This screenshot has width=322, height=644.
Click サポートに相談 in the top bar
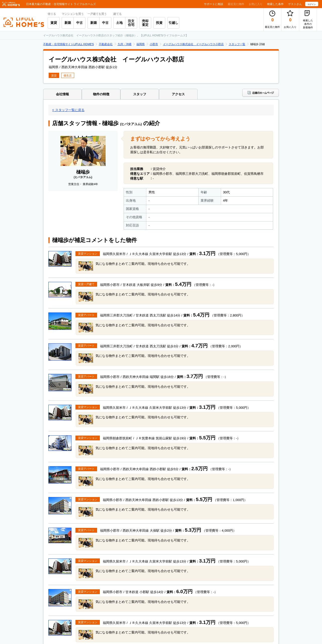pos(213,4)
